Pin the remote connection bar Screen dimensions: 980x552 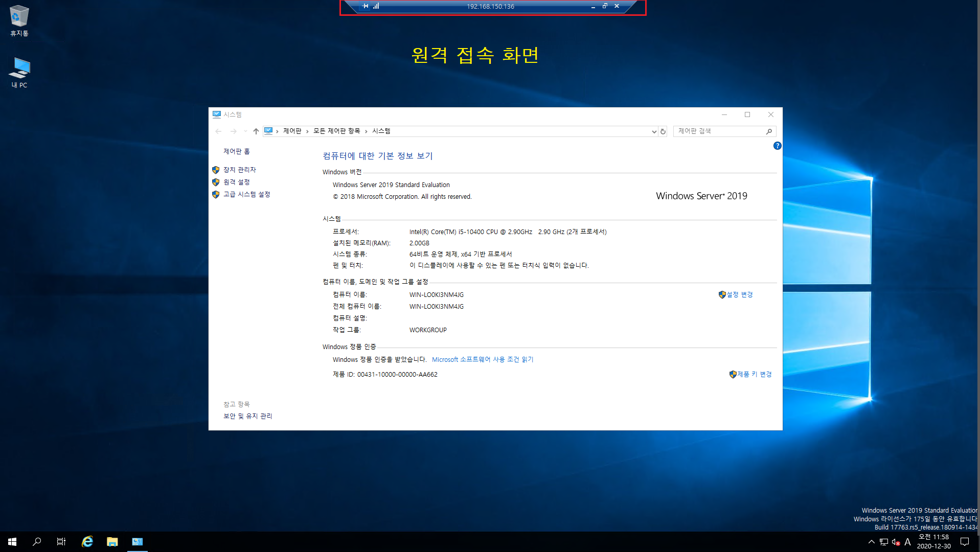click(x=365, y=6)
